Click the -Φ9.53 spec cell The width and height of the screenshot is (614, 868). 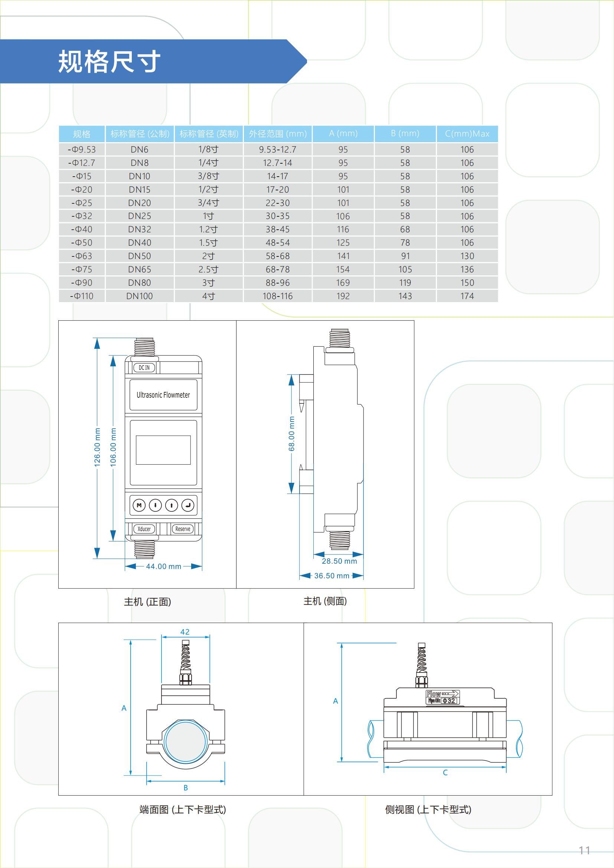[82, 149]
